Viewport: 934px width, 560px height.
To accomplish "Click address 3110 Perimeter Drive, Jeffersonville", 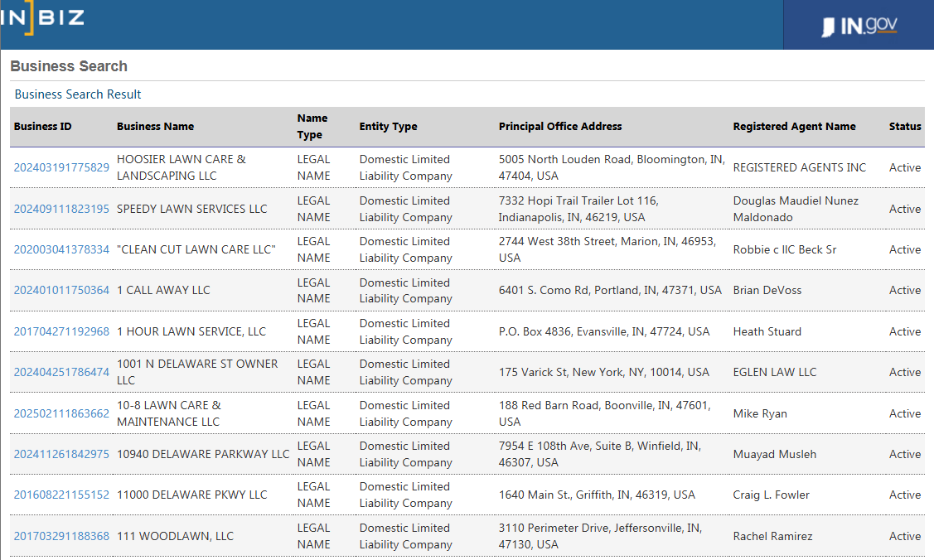I will pos(600,536).
